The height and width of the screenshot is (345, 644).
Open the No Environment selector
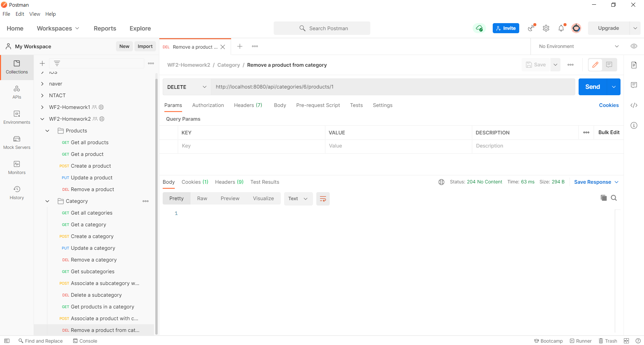(579, 46)
